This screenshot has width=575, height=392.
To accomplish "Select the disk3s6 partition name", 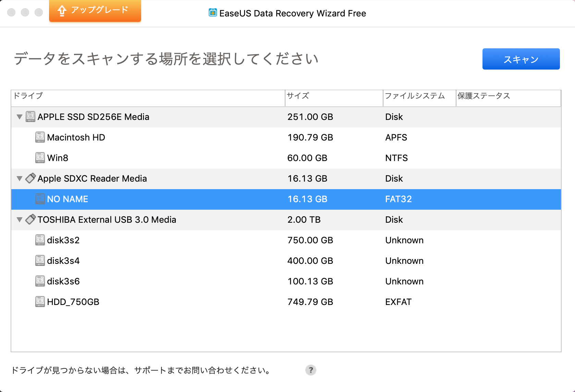I will click(63, 281).
